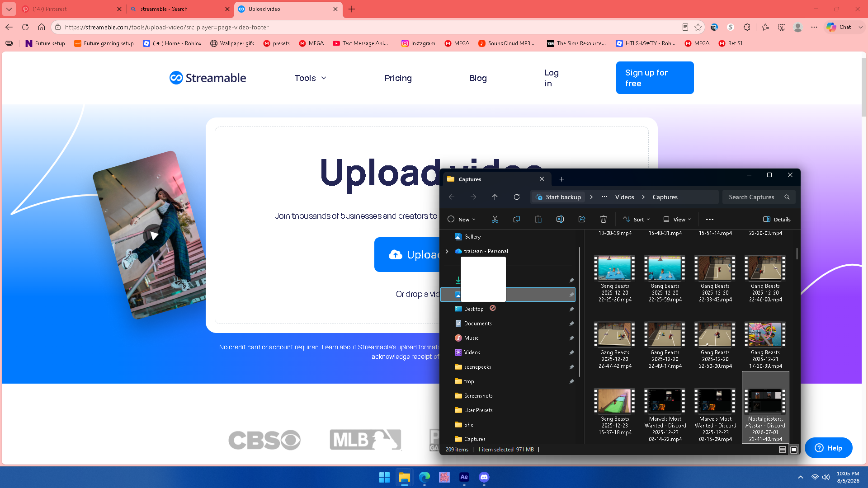Click the Delete trash icon in File Explorer
This screenshot has width=868, height=488.
604,220
